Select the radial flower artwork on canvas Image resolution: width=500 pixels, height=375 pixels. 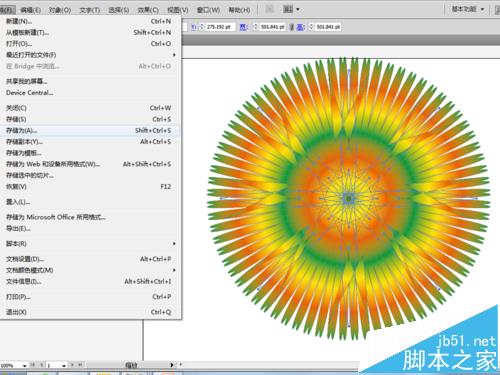349,198
